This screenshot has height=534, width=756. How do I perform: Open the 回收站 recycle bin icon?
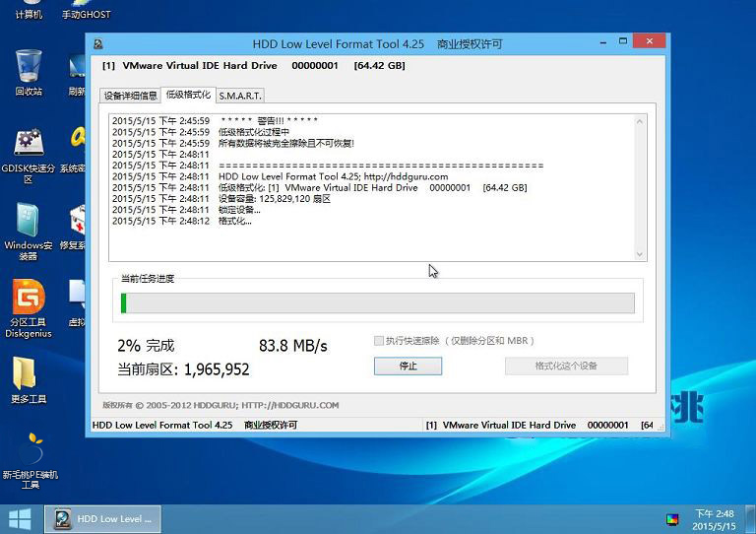(x=29, y=72)
